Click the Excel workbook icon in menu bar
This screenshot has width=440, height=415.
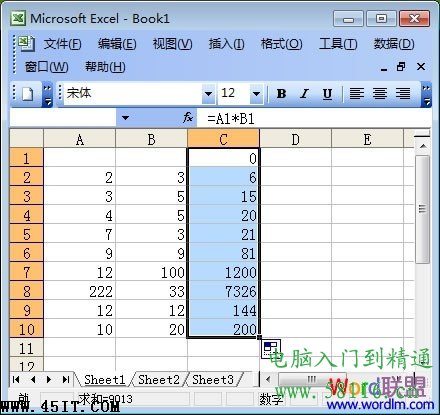(x=25, y=43)
